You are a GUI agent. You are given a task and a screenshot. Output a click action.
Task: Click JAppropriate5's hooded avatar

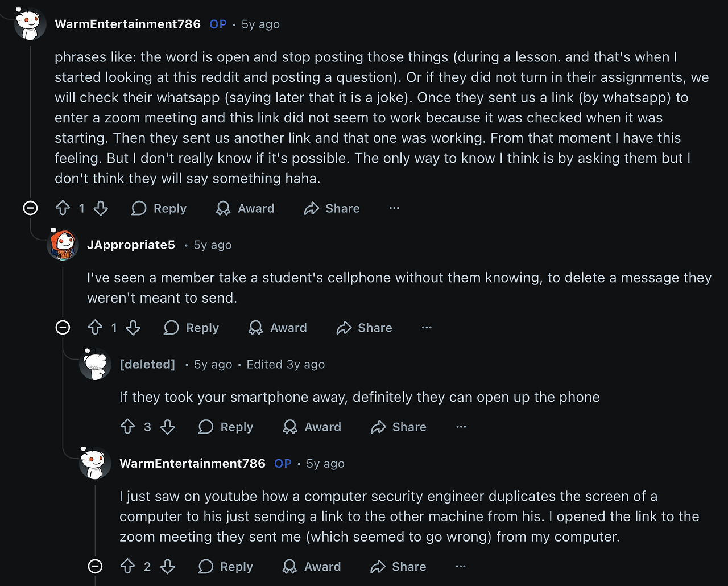[x=62, y=245]
